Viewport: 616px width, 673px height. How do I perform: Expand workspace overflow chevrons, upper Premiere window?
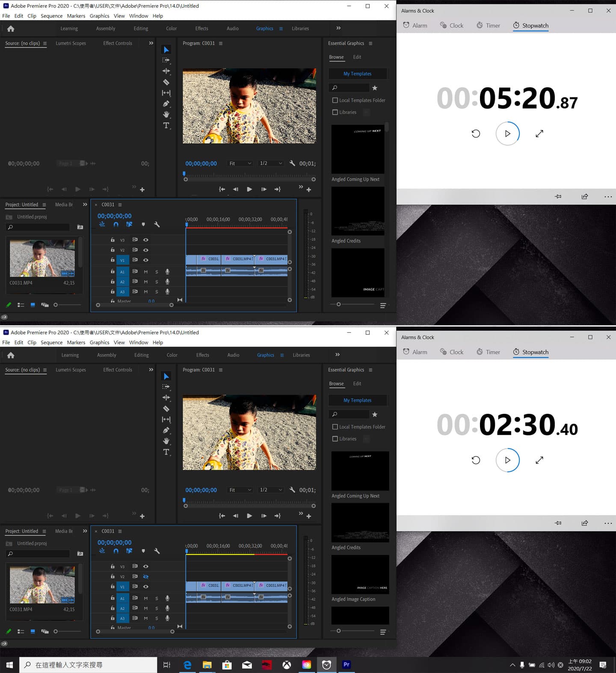pos(338,28)
